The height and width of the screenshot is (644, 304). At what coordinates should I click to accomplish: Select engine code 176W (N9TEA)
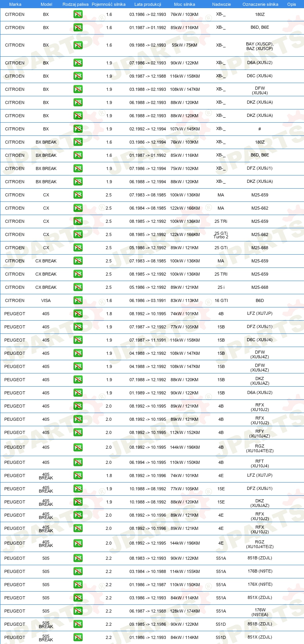(260, 612)
